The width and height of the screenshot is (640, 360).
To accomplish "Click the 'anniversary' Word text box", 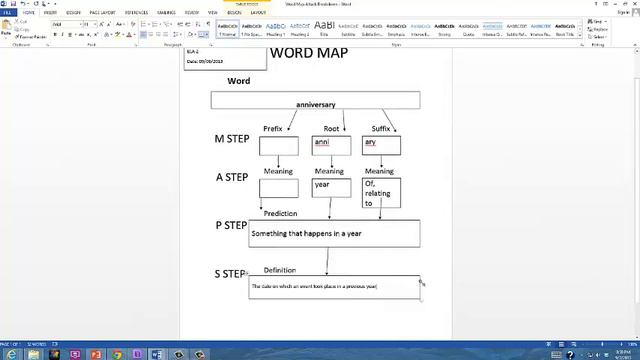I will [x=316, y=100].
